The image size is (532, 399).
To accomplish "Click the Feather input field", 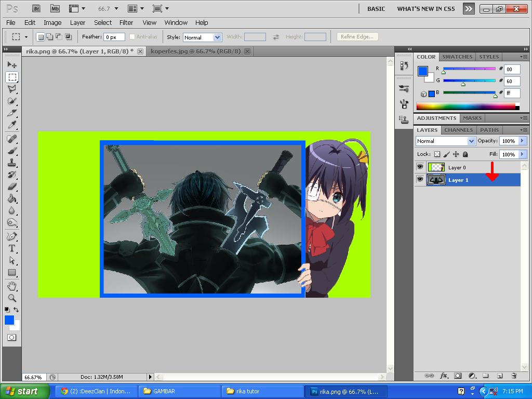I will click(x=114, y=37).
